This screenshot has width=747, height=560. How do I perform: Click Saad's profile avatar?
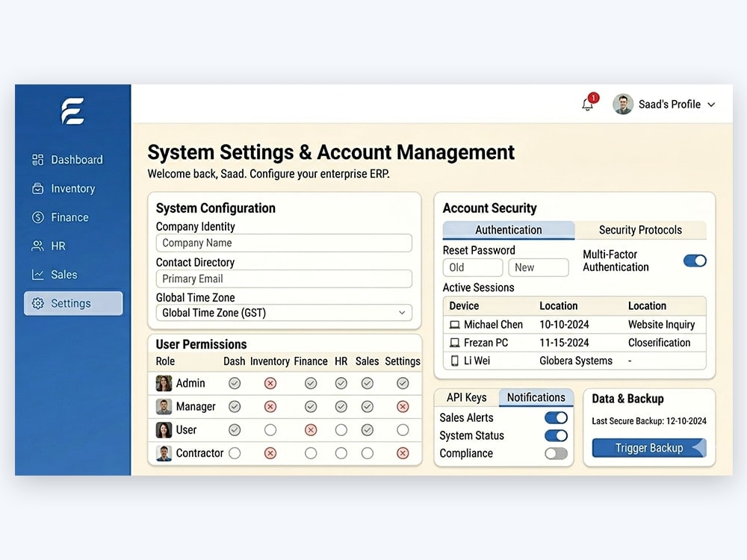point(623,105)
